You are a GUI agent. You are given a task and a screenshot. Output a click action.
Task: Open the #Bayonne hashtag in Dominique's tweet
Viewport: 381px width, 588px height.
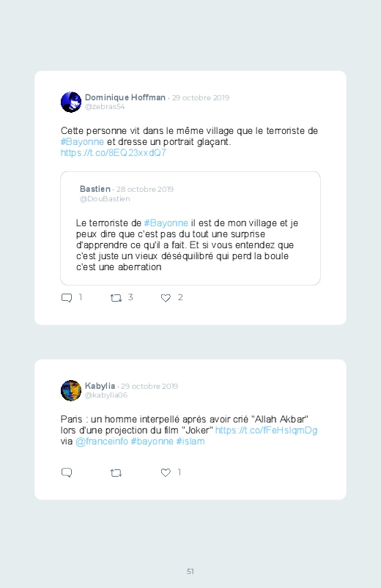pyautogui.click(x=82, y=142)
